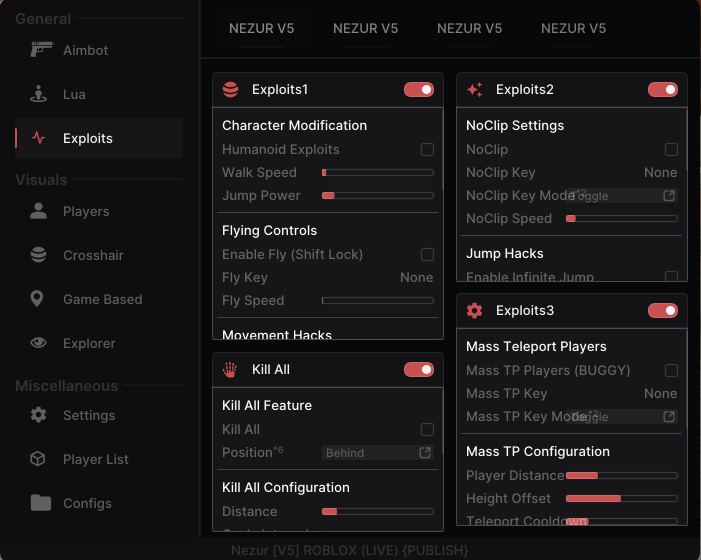701x560 pixels.
Task: Switch to the second NEZUR V5 tab
Action: click(366, 29)
